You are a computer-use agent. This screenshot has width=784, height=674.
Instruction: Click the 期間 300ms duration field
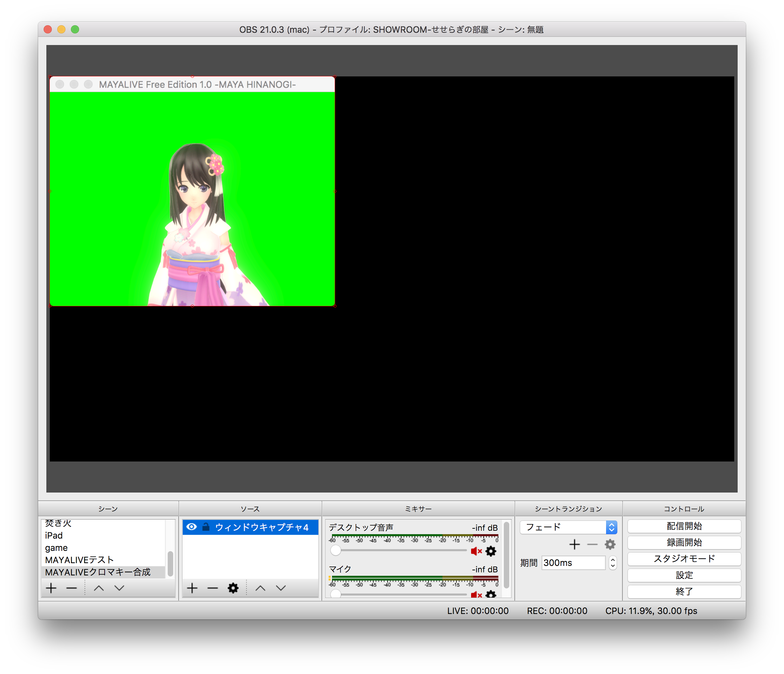(x=573, y=563)
